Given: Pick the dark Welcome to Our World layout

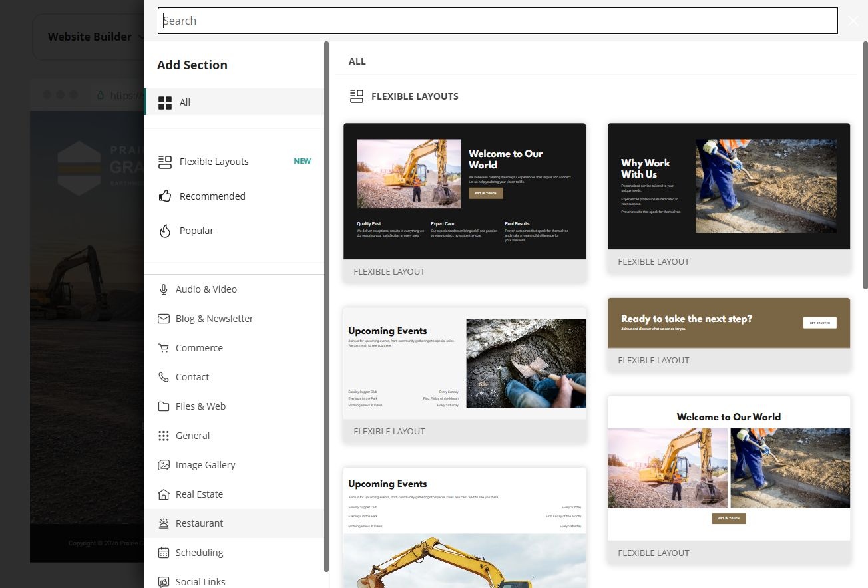Looking at the screenshot, I should tap(465, 203).
